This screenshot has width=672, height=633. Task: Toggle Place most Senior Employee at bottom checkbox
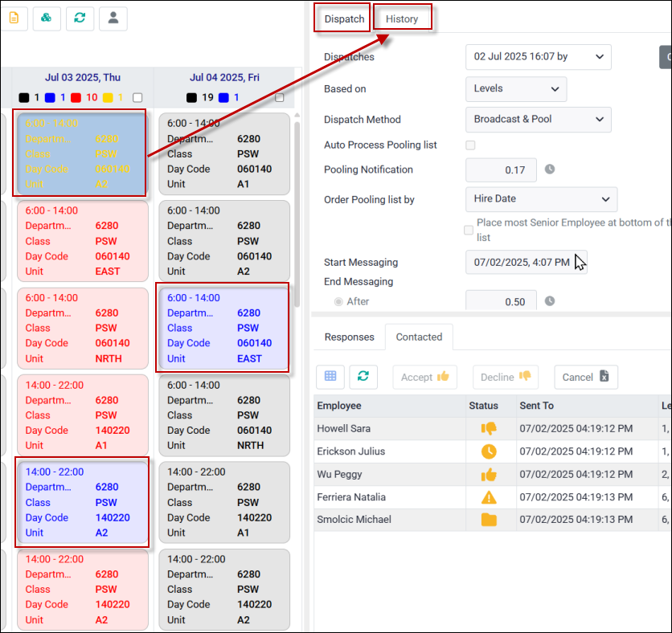point(469,230)
